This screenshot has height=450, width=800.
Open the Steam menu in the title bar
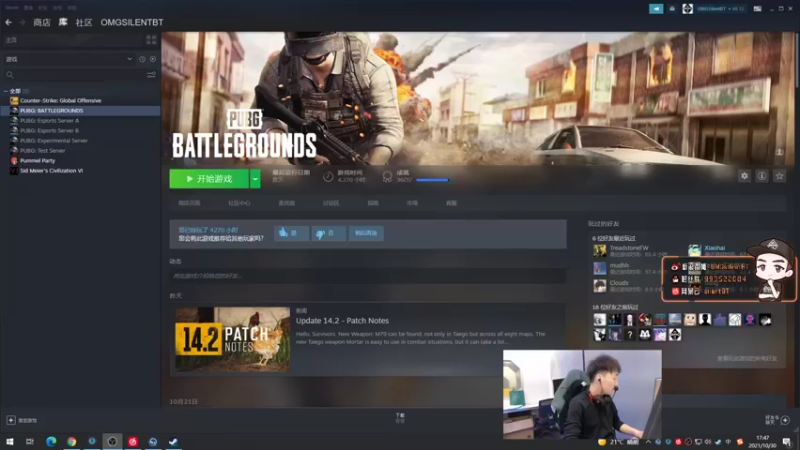pyautogui.click(x=12, y=8)
